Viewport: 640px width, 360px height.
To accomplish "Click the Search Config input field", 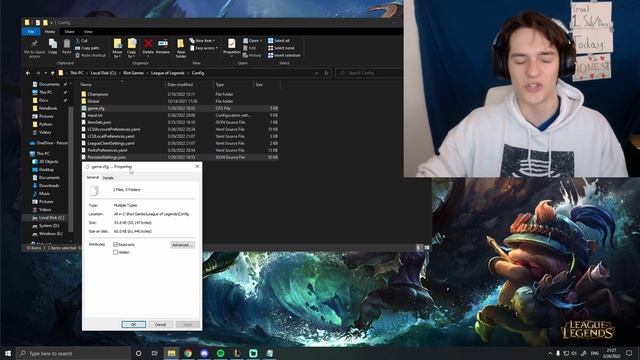I will pos(369,73).
